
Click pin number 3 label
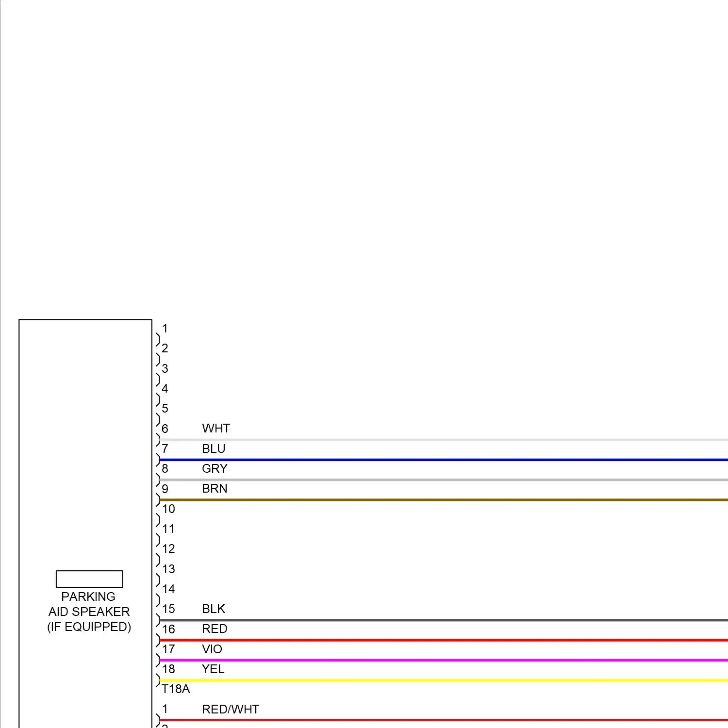tap(165, 368)
